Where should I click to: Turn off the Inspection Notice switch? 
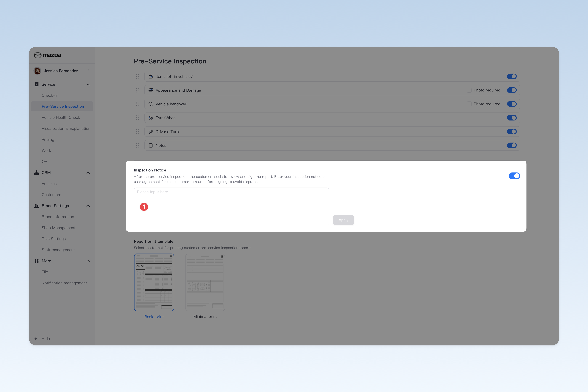pyautogui.click(x=514, y=176)
